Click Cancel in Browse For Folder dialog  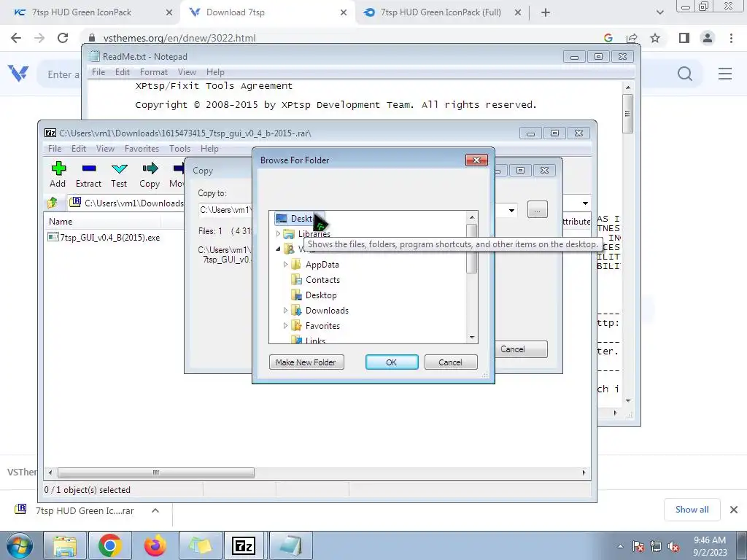pyautogui.click(x=451, y=362)
